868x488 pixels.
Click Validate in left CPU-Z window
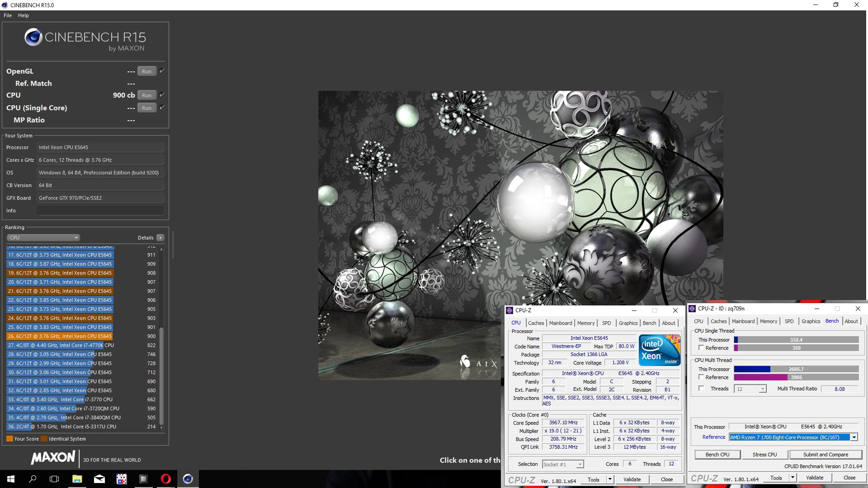point(632,480)
